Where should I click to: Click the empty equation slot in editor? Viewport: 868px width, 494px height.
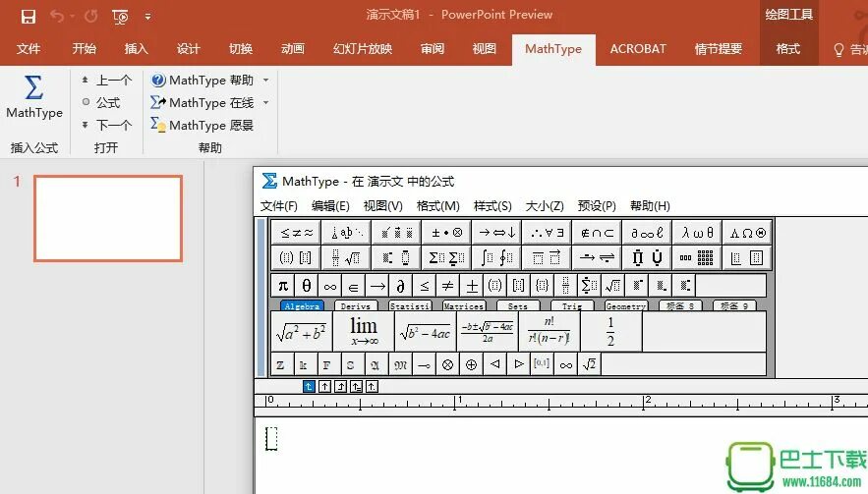pos(271,439)
